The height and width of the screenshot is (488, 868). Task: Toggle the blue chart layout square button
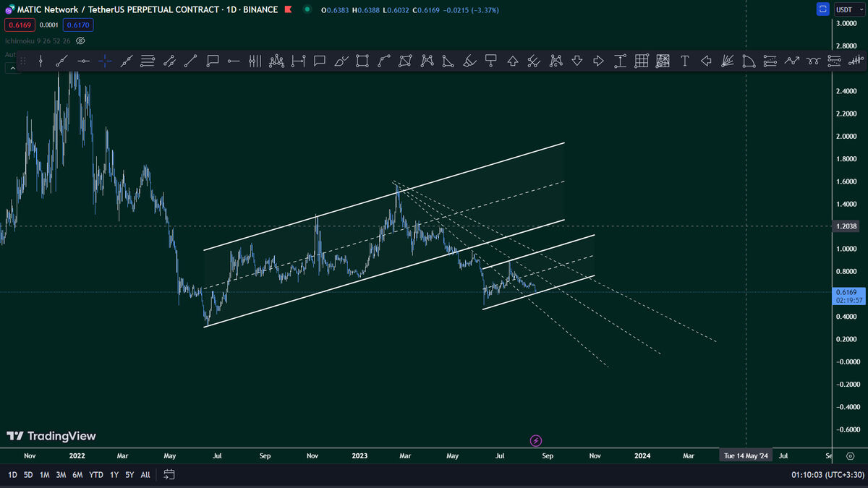pos(822,9)
